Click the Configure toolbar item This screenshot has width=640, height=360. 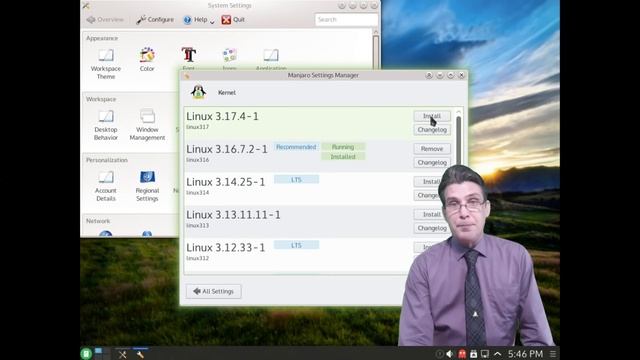click(x=155, y=20)
